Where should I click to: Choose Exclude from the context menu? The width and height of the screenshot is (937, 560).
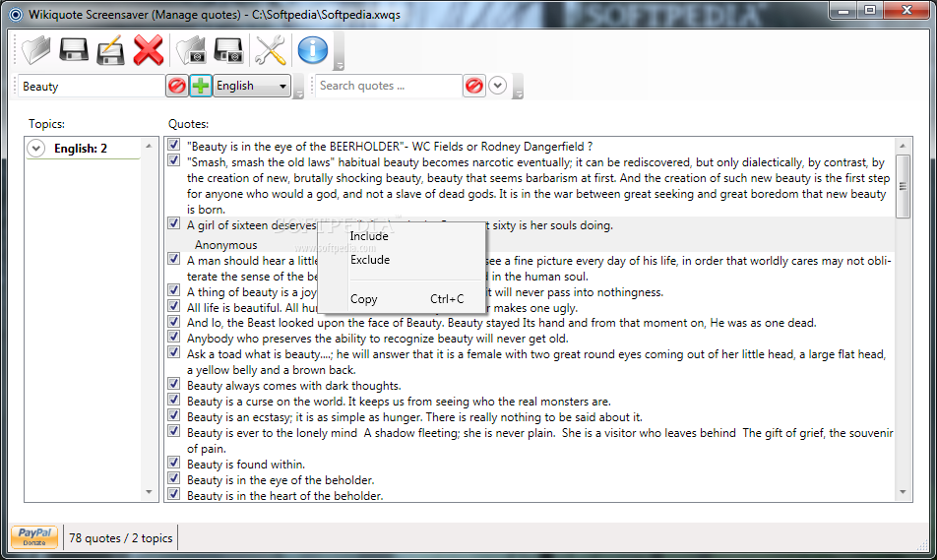tap(401, 260)
